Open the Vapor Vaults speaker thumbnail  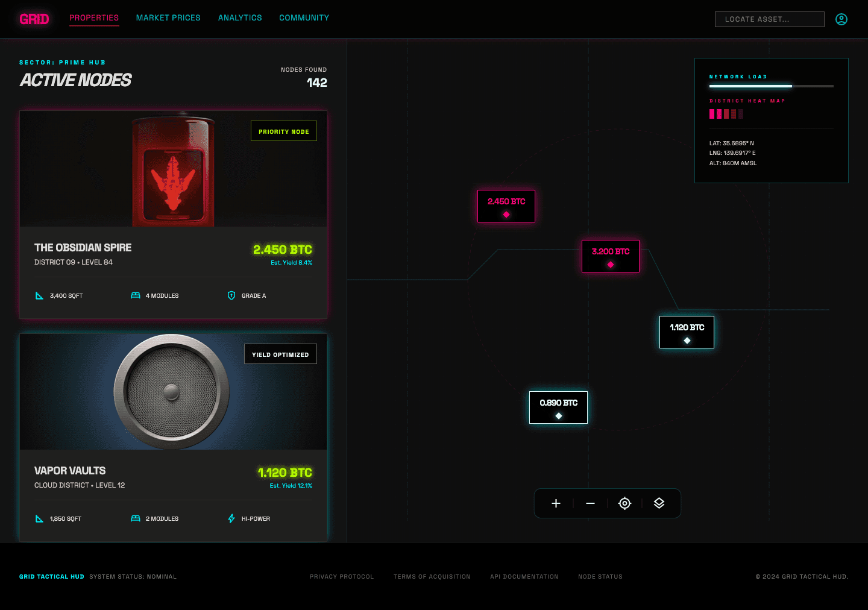point(172,392)
